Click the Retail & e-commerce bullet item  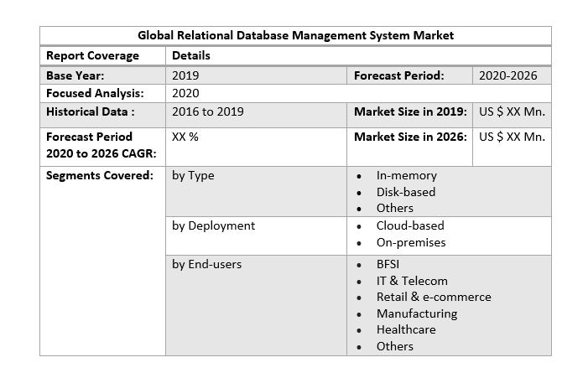(433, 297)
